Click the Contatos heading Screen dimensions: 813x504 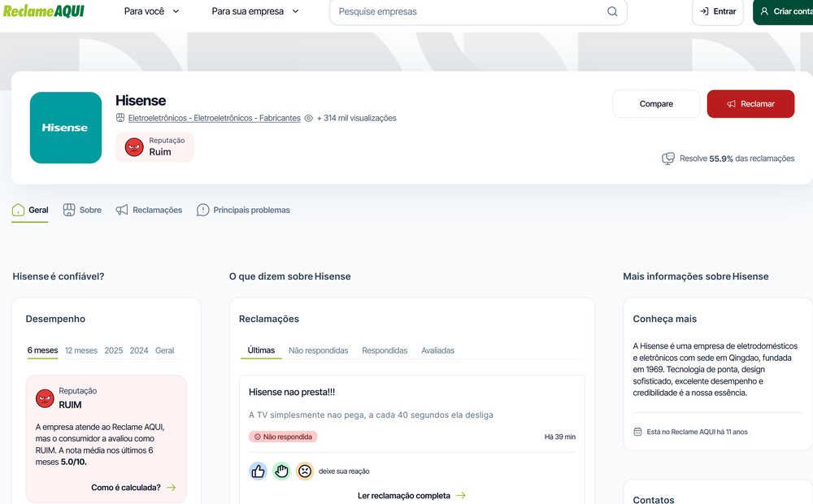pyautogui.click(x=654, y=499)
